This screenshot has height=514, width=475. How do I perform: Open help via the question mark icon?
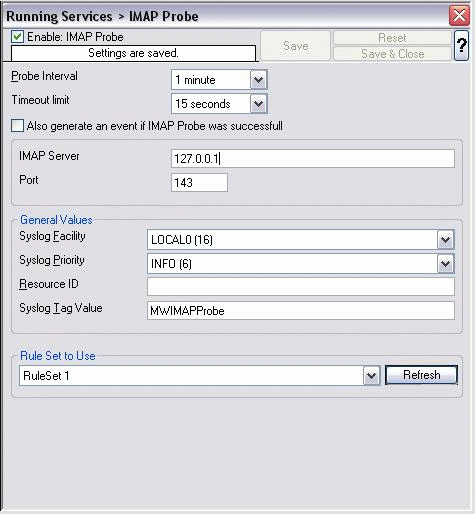461,45
